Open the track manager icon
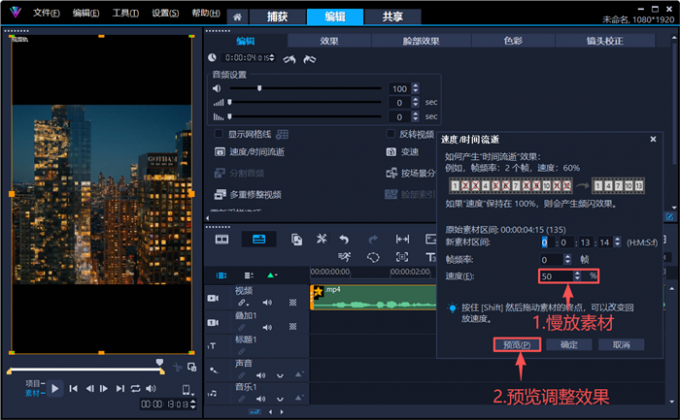Screen dimensions: 680x420 248,276
